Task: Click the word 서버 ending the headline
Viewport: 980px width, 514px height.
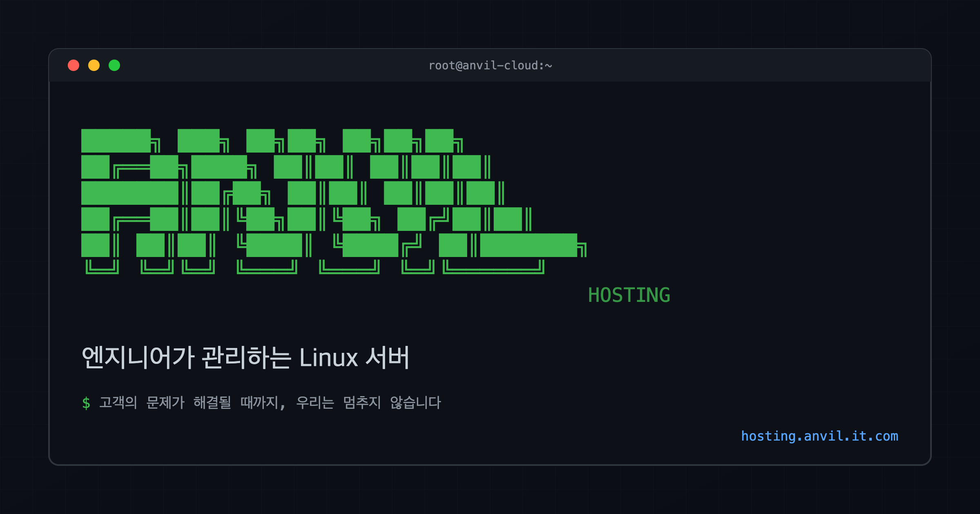Action: [387, 358]
